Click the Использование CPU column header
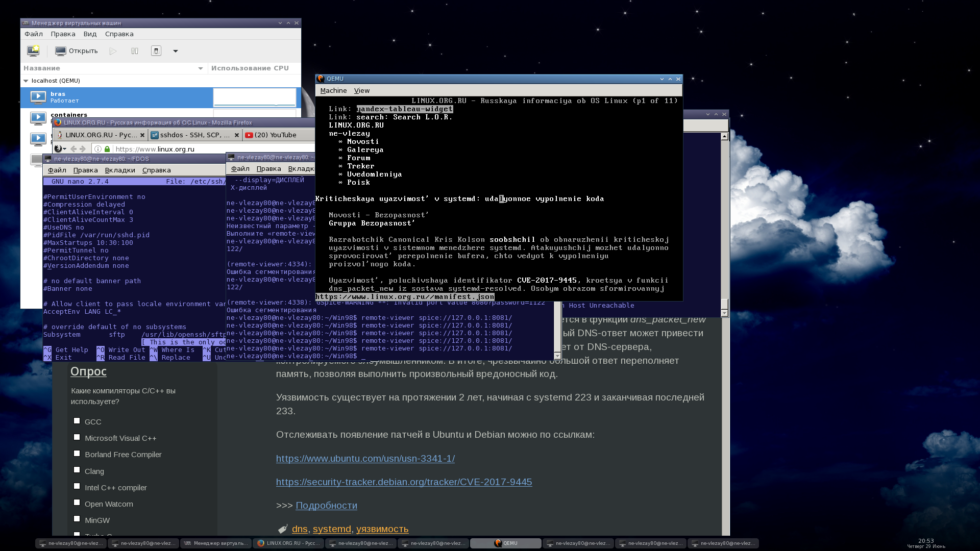 coord(250,68)
